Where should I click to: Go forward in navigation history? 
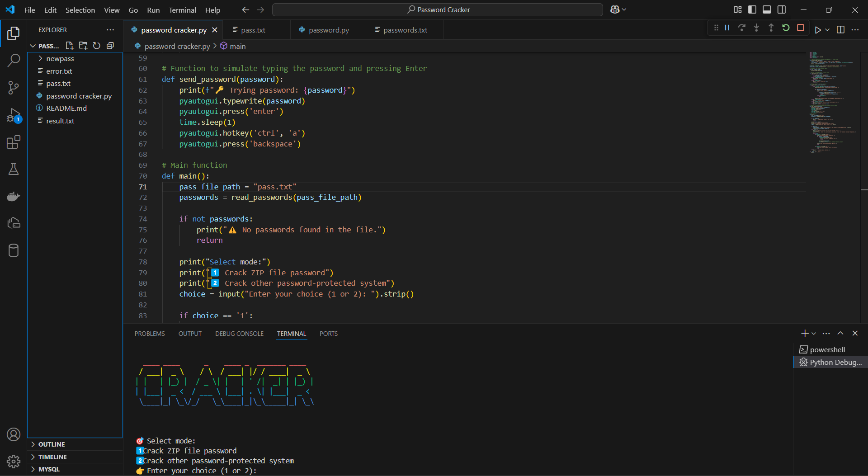pyautogui.click(x=261, y=9)
